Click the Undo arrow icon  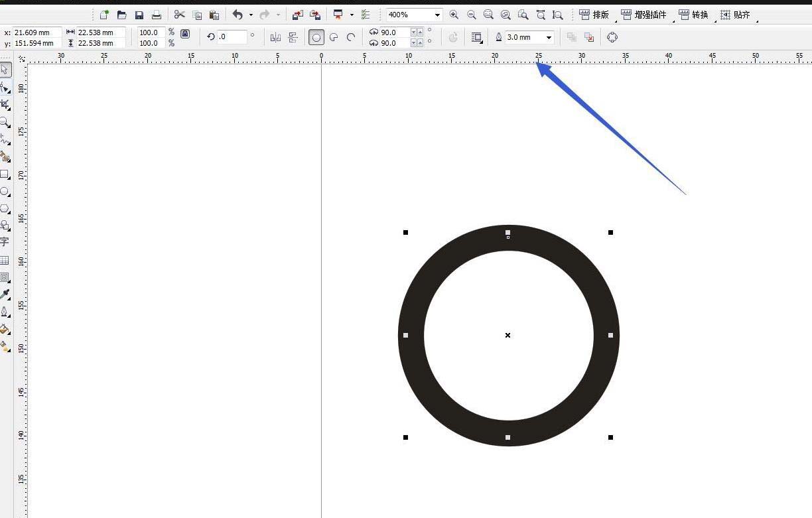click(x=237, y=15)
